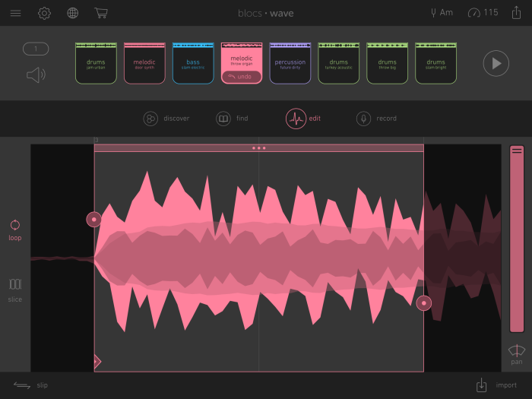Start playback with the play button
The width and height of the screenshot is (532, 399).
point(496,63)
